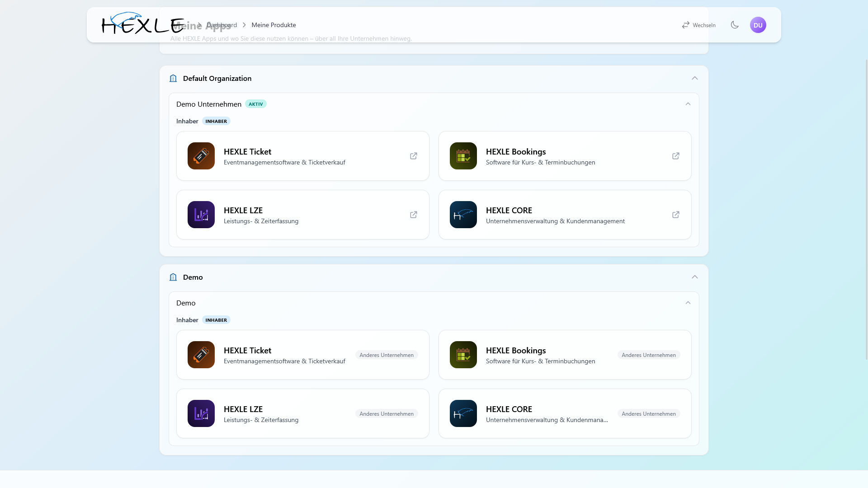Open HEXLE CORE external link in Demo Unternehmen

pos(676,215)
